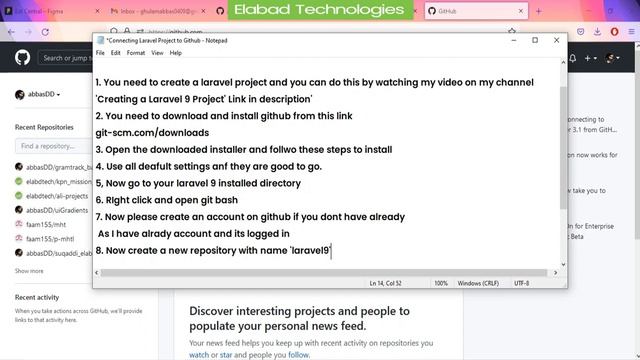This screenshot has width=640, height=360.
Task: Open the browser hamburger menu
Action: click(x=631, y=32)
